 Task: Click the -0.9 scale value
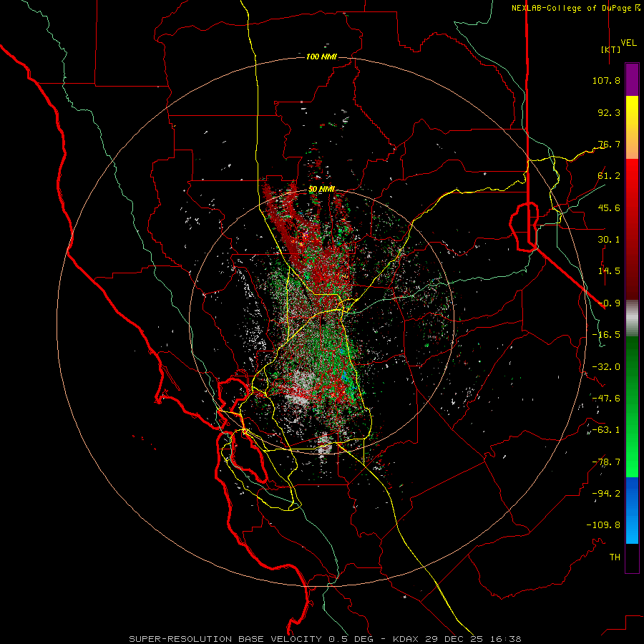point(609,303)
